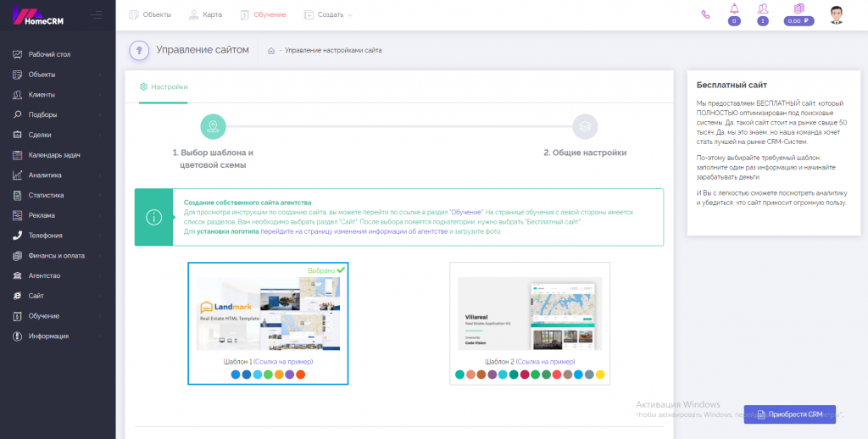Open notifications bell icon

[734, 9]
